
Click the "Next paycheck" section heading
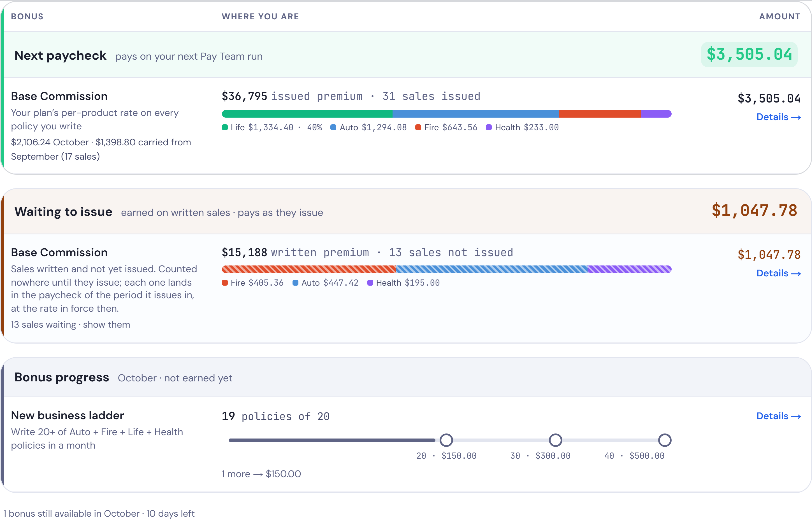click(60, 55)
